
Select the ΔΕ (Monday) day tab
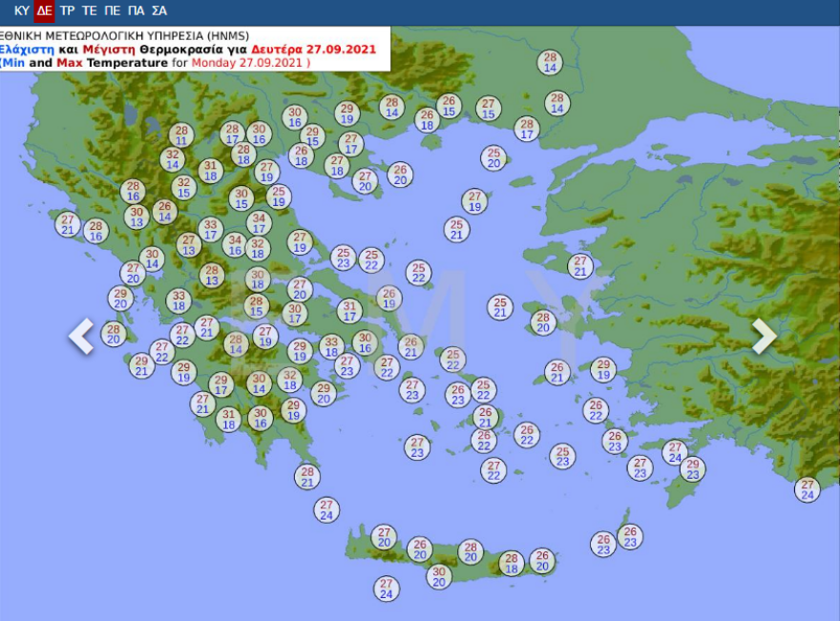point(44,11)
